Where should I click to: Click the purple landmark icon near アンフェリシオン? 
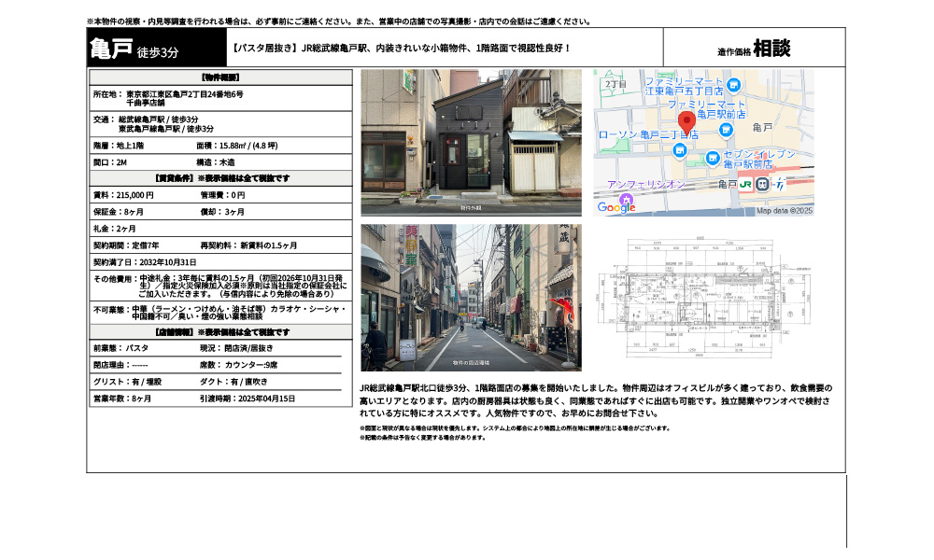[627, 197]
